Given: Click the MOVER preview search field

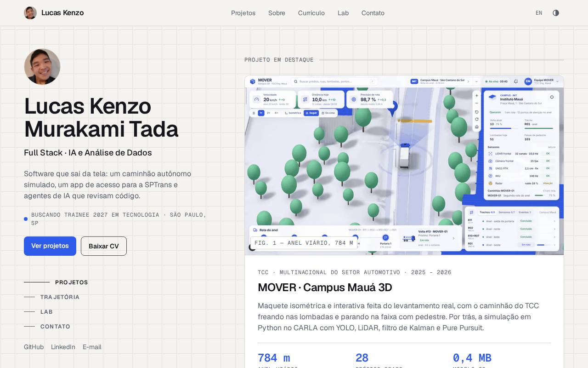Looking at the screenshot, I should (335, 81).
